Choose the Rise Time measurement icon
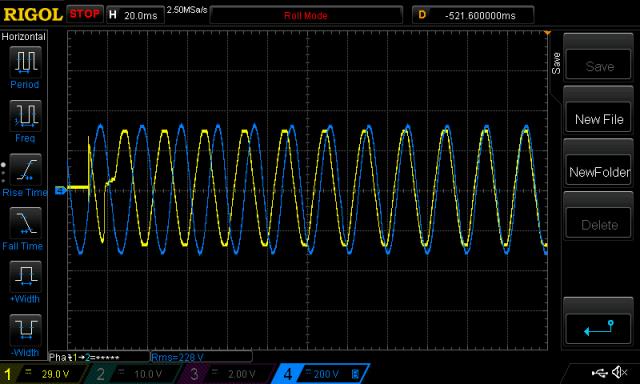Viewport: 640px width, 384px height. [25, 169]
